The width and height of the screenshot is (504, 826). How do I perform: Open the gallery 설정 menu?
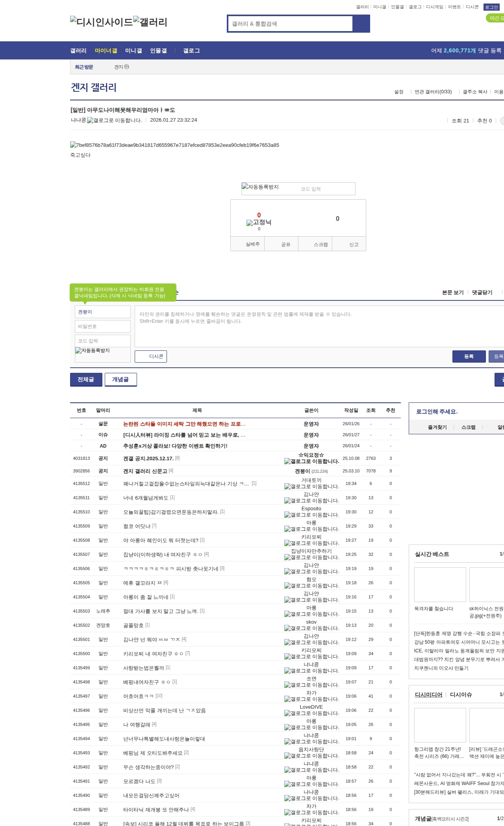[398, 92]
